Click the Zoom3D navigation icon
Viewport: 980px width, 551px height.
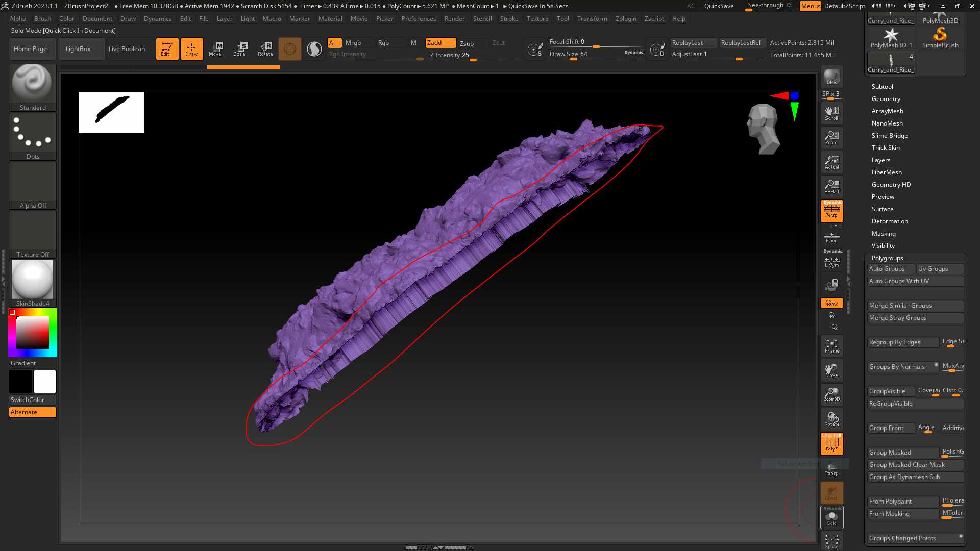831,394
